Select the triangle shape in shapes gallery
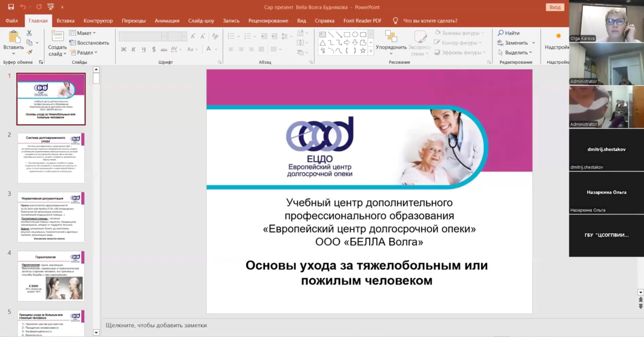 pos(323,43)
